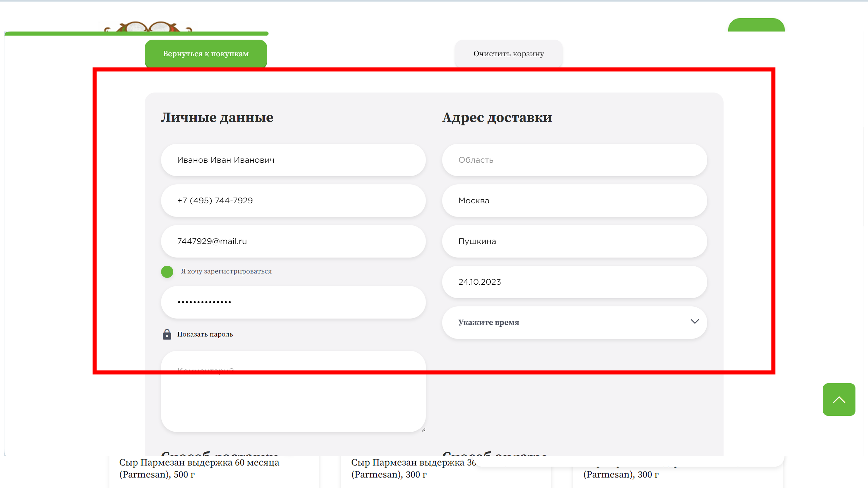Toggle the Я хочу зарегистрироваться checkbox
The image size is (868, 488).
click(x=167, y=271)
